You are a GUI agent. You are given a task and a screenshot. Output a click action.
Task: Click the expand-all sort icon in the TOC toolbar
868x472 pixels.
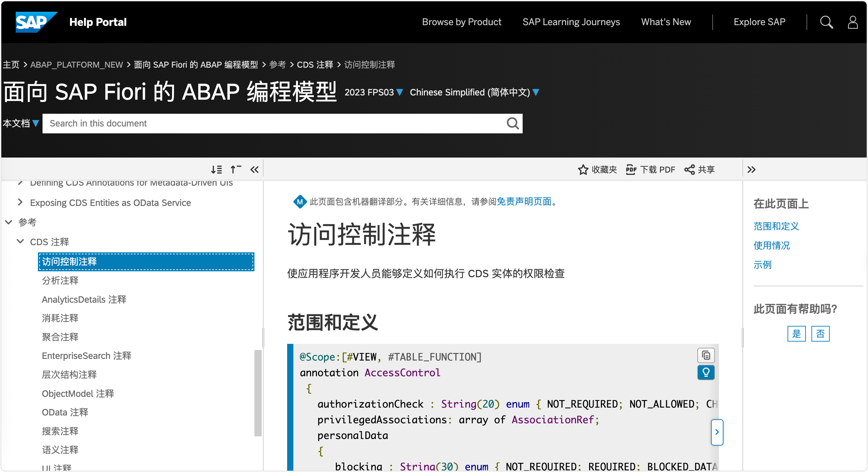[216, 170]
